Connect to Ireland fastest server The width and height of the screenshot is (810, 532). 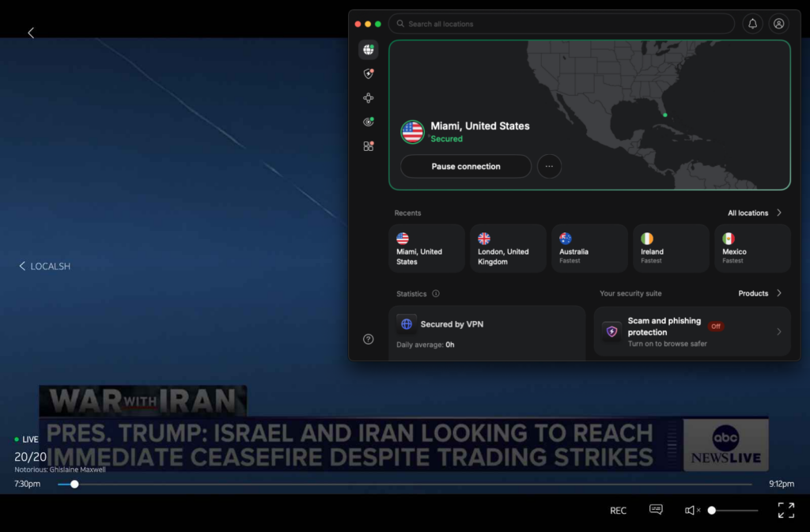click(671, 248)
